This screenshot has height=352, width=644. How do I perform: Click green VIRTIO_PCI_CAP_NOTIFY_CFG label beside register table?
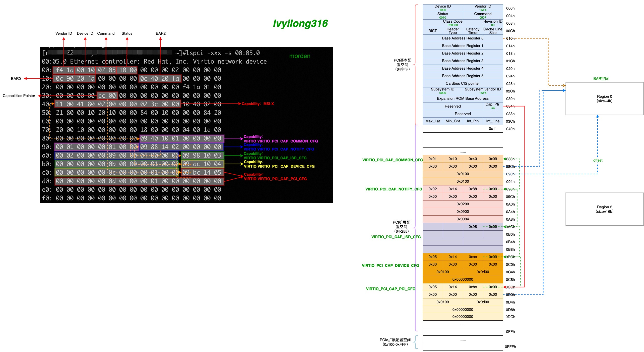click(x=394, y=189)
